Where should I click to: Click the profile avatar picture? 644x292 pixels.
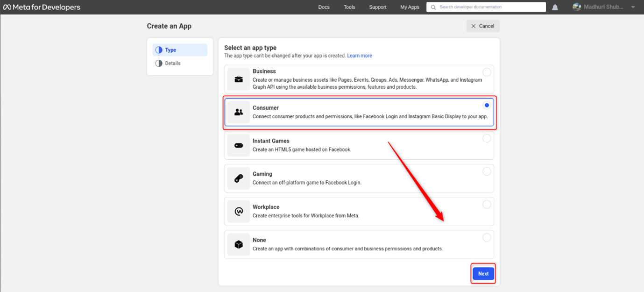577,7
